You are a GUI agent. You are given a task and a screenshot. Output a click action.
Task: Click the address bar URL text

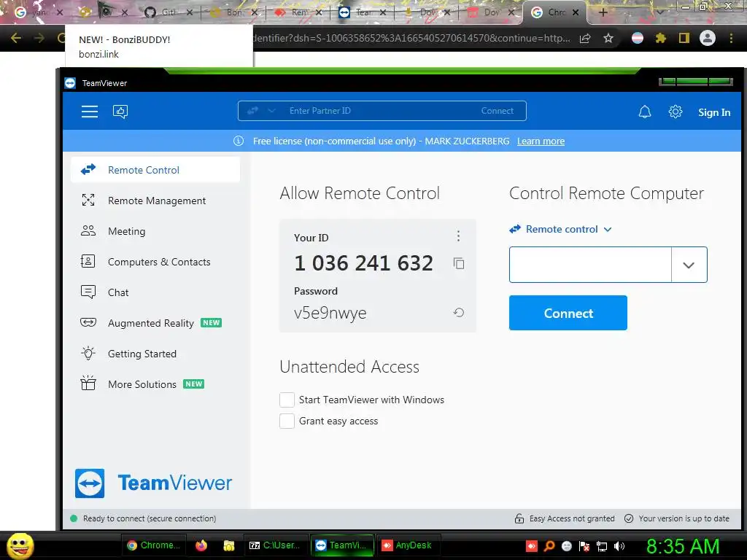coord(411,38)
